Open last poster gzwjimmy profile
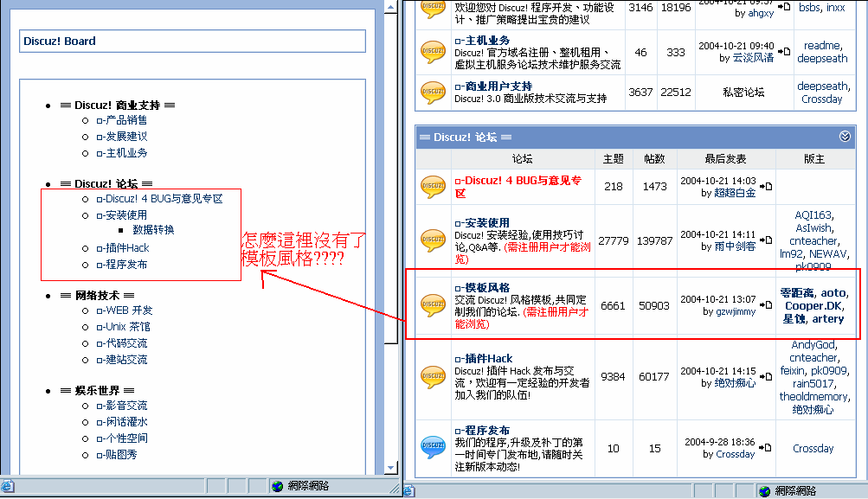The width and height of the screenshot is (868, 499). 736,311
